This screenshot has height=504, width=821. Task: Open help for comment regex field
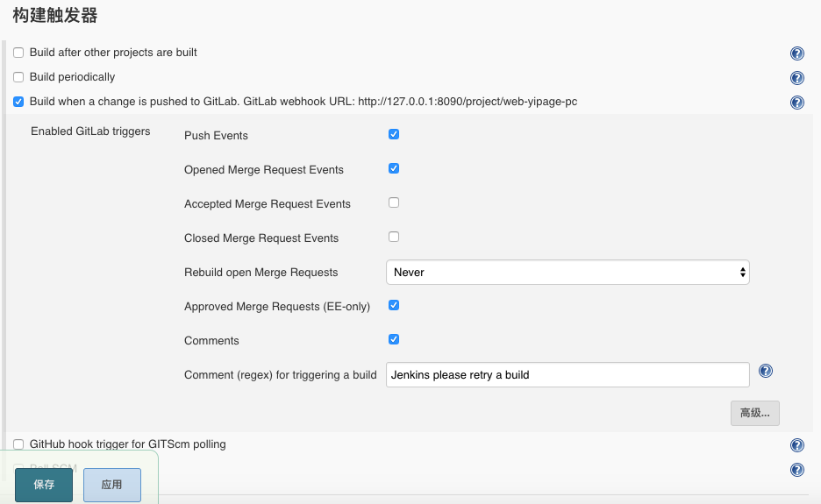coord(766,371)
